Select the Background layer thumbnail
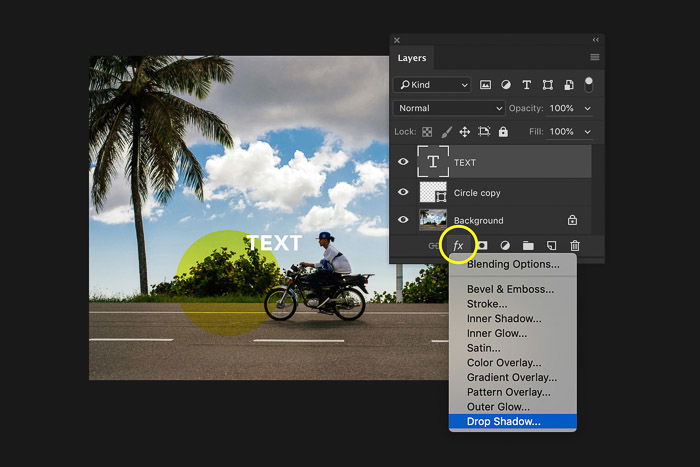 (433, 220)
